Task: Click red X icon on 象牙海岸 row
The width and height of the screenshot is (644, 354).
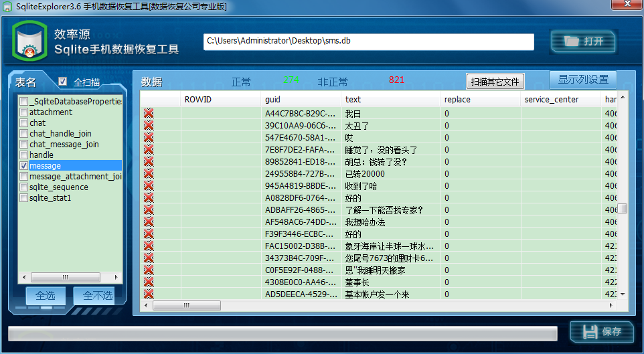Action: click(x=148, y=246)
